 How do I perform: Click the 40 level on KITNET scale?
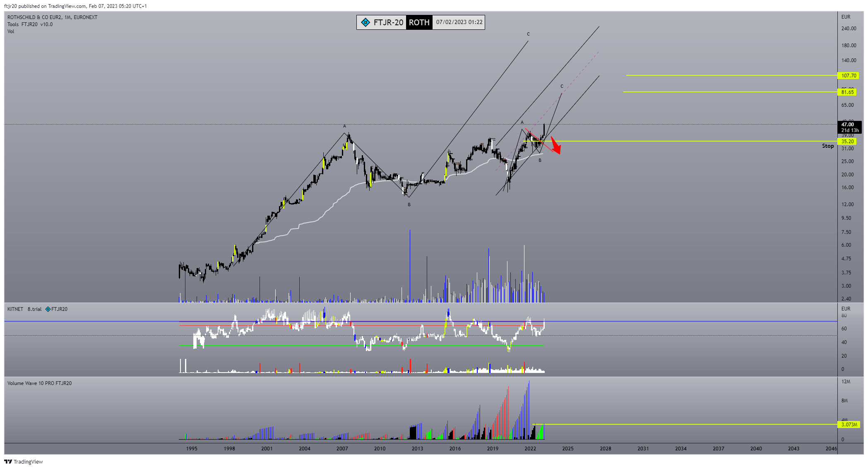[844, 342]
